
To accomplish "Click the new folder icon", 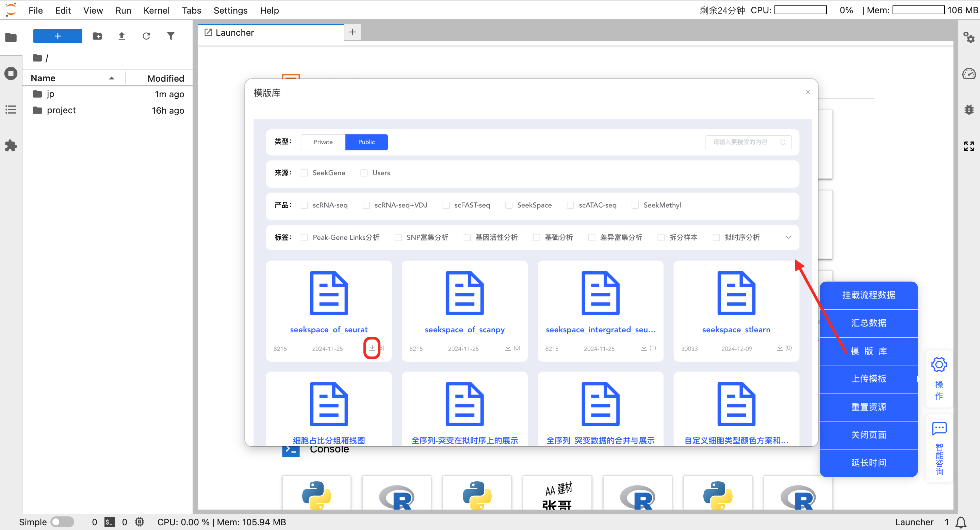I will click(97, 36).
